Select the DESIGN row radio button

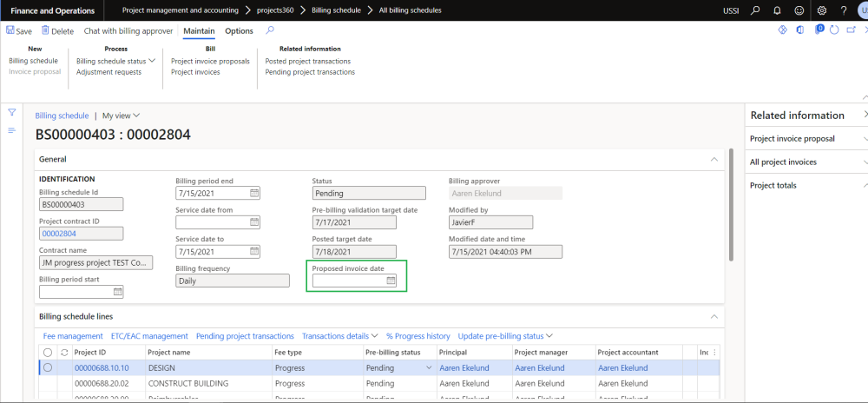click(48, 368)
